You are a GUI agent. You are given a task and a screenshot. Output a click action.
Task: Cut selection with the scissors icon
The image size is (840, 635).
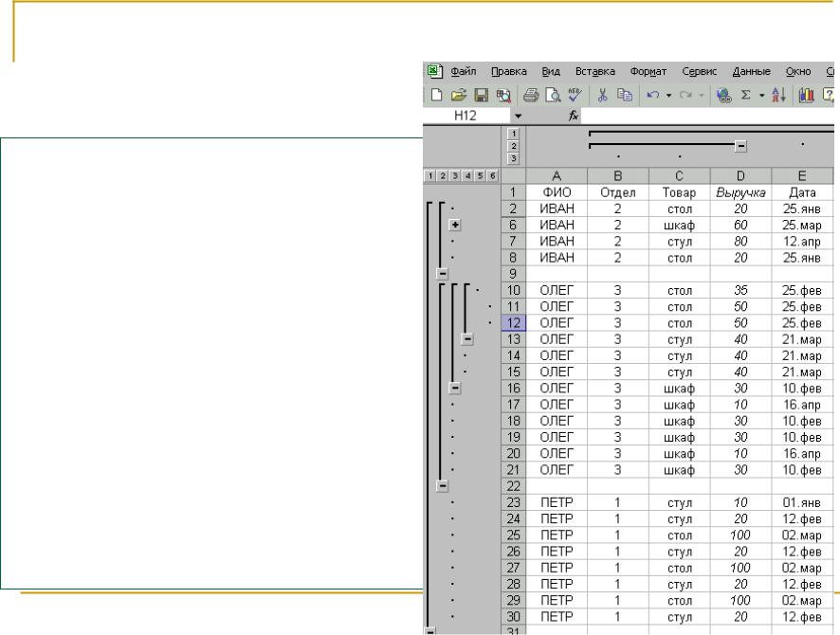click(x=602, y=96)
